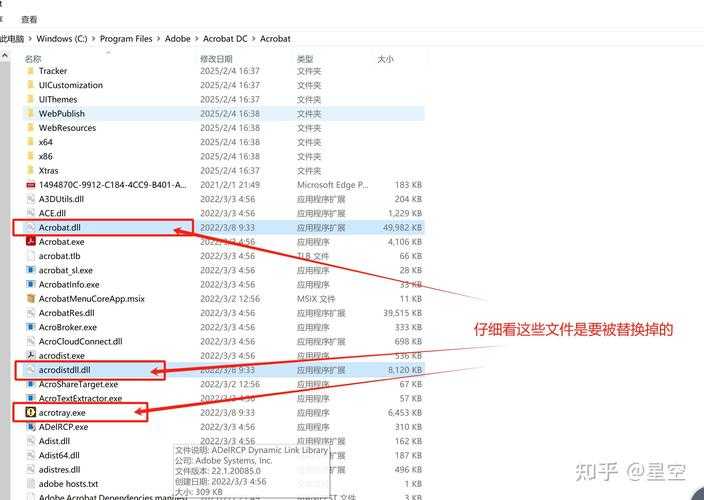Click the 8,120 KB size cell
The height and width of the screenshot is (500, 704).
405,370
